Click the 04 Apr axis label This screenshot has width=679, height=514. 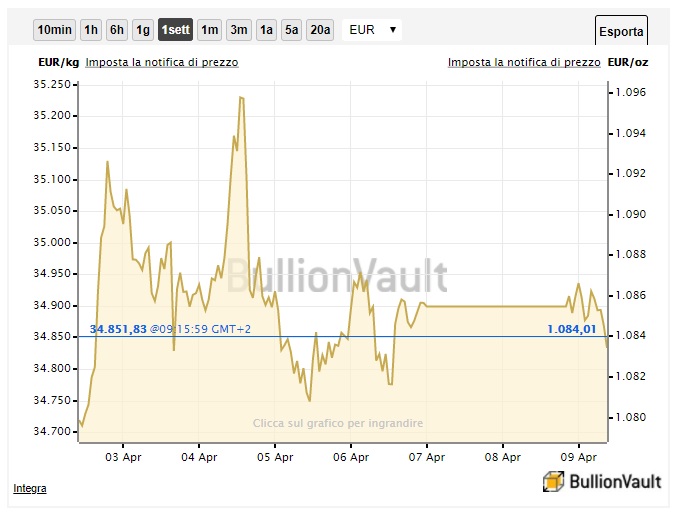(x=199, y=457)
